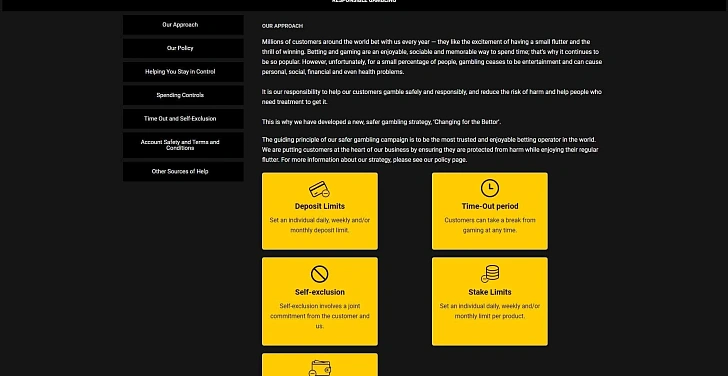Image resolution: width=728 pixels, height=376 pixels.
Task: Open Time Out and Self-Exclusion section
Action: [183, 119]
